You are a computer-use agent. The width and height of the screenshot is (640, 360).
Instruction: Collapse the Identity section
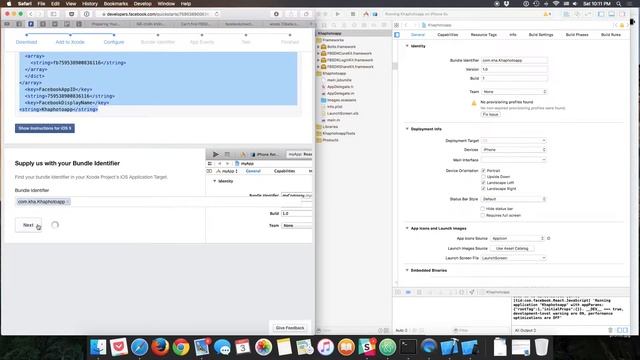pos(407,46)
